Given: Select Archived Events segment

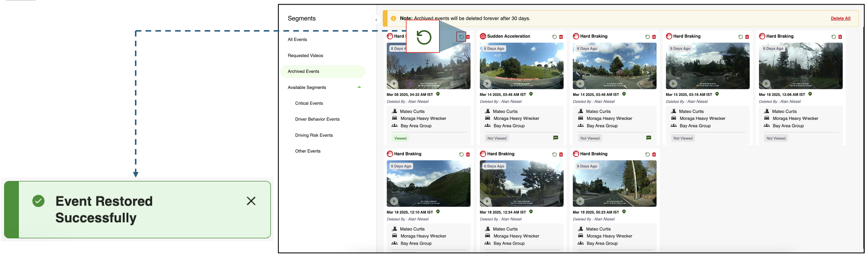Looking at the screenshot, I should (x=323, y=71).
